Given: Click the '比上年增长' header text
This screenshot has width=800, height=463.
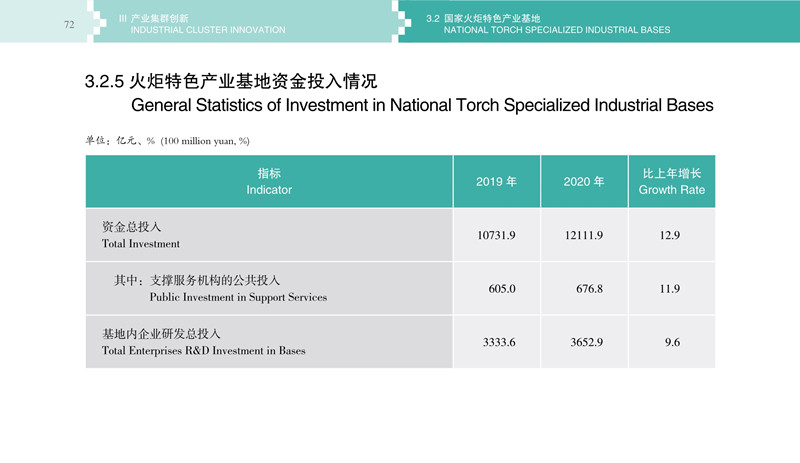Looking at the screenshot, I should tap(671, 174).
